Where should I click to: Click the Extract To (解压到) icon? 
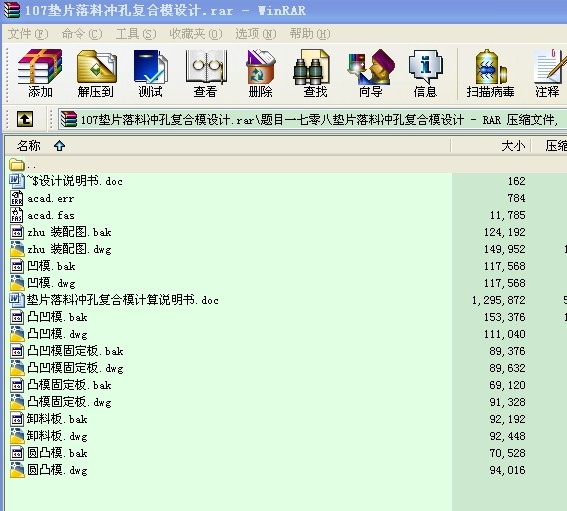[x=96, y=74]
